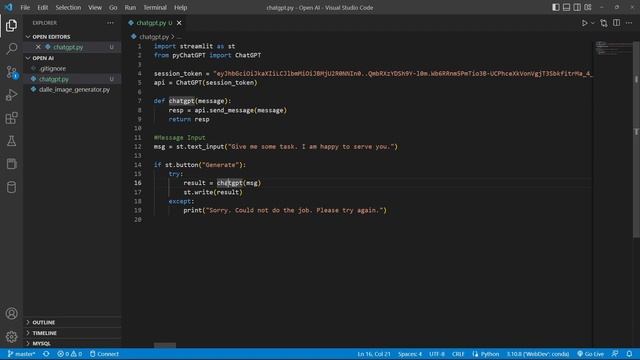The height and width of the screenshot is (360, 640).
Task: Click the st.write(result) line
Action: (213, 192)
